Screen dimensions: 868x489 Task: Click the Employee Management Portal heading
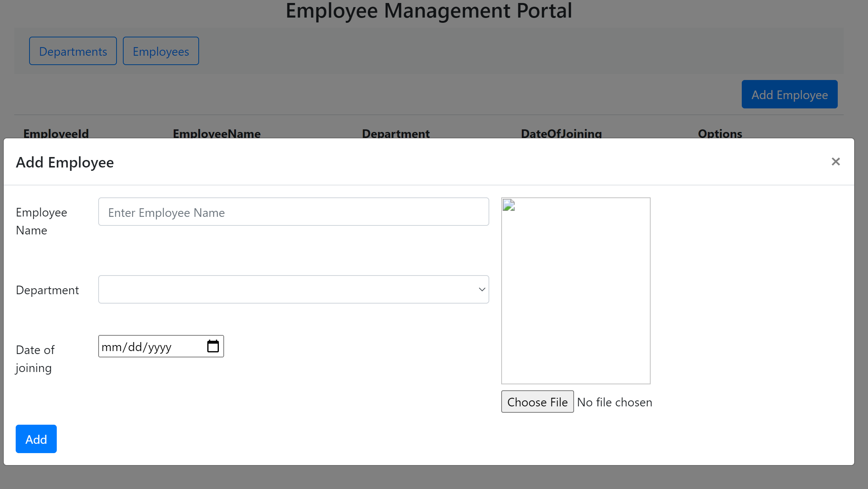coord(429,10)
